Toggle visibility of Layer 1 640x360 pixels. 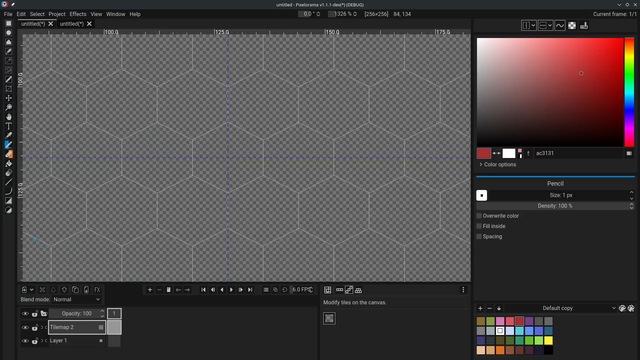[x=25, y=341]
